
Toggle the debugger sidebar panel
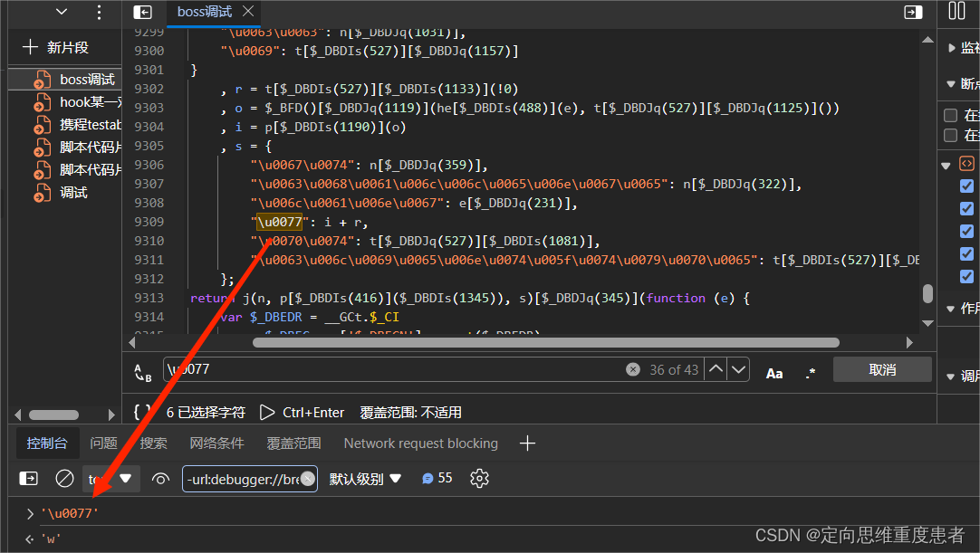pos(913,12)
